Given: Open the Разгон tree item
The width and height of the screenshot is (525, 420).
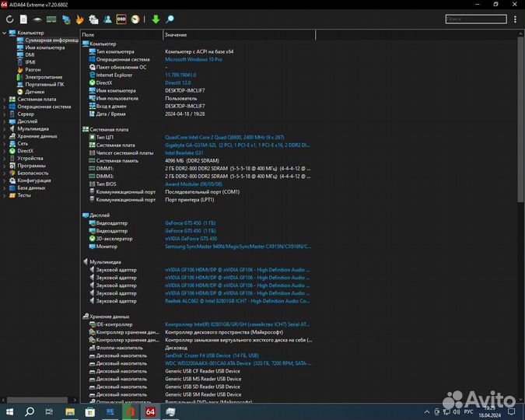Looking at the screenshot, I should 29,70.
